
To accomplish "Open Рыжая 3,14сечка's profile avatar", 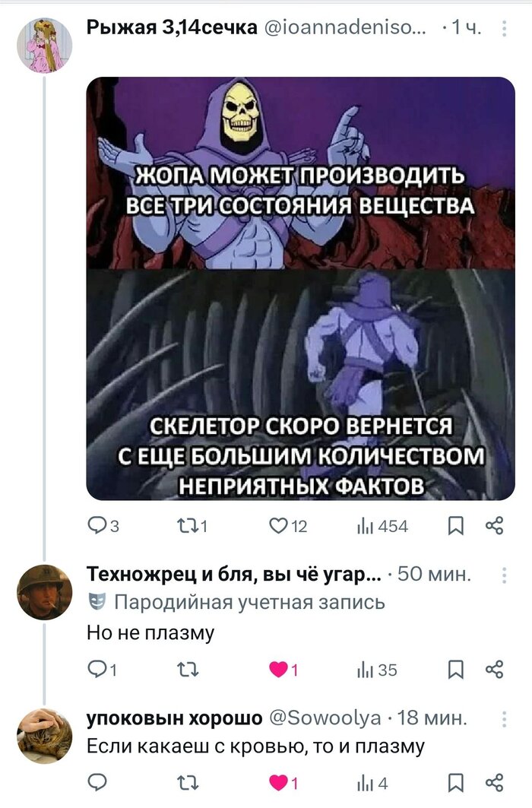I will click(x=45, y=45).
